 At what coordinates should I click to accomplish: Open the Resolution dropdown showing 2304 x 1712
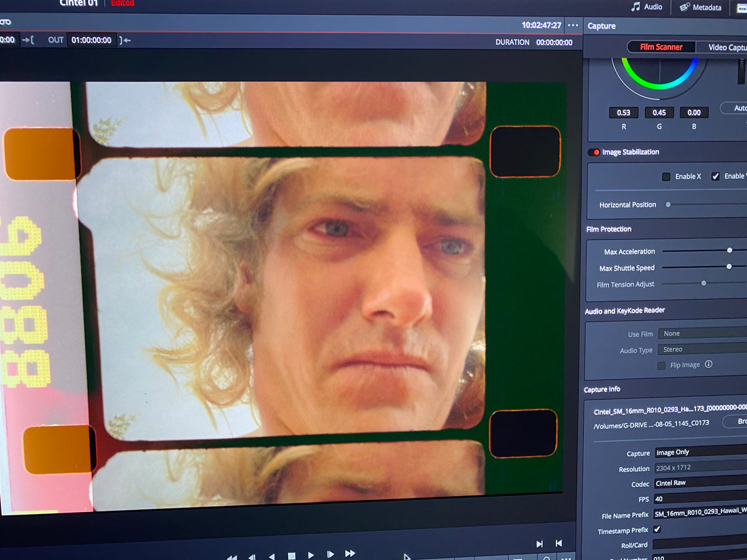(700, 467)
